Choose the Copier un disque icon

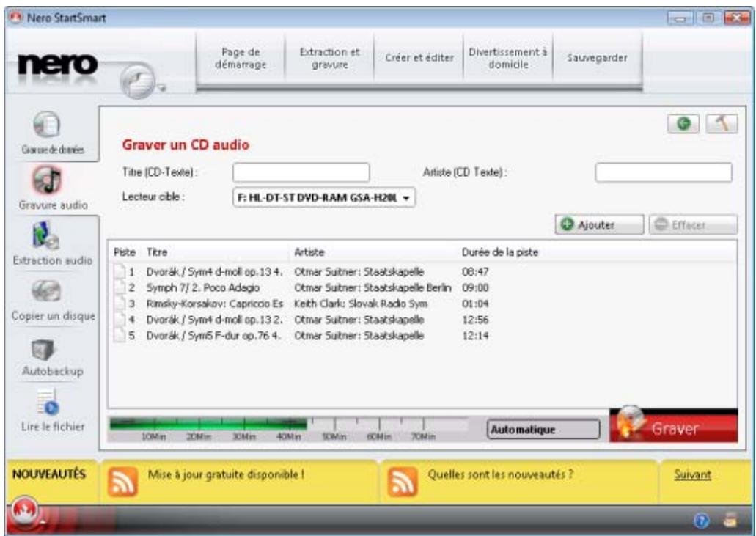(46, 291)
